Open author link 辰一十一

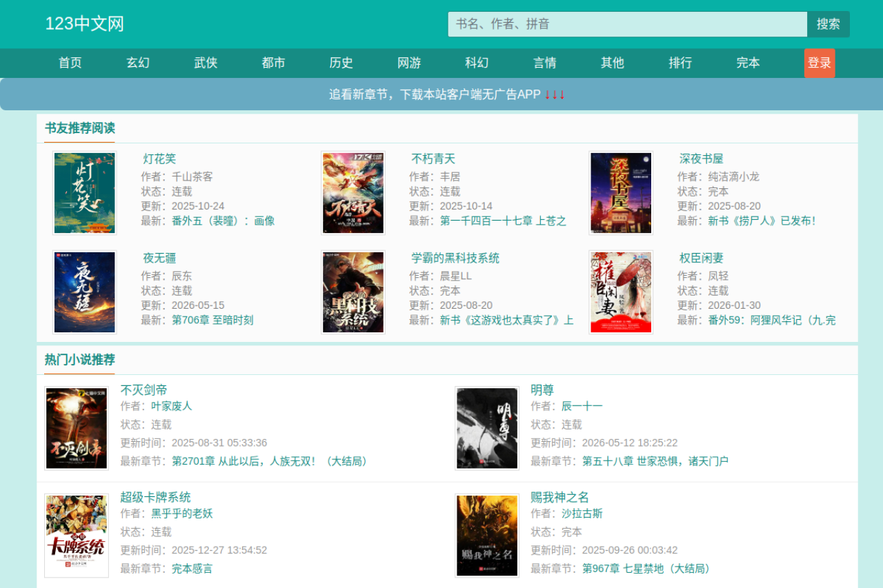click(x=582, y=406)
